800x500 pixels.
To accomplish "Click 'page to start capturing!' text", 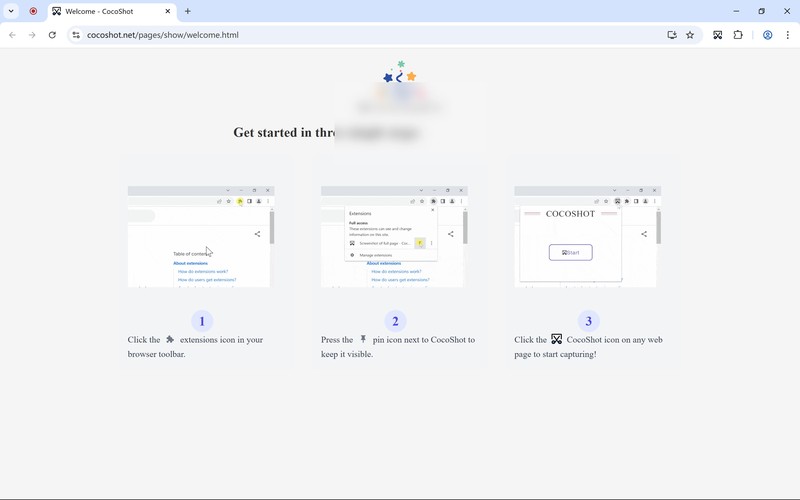I will [555, 354].
